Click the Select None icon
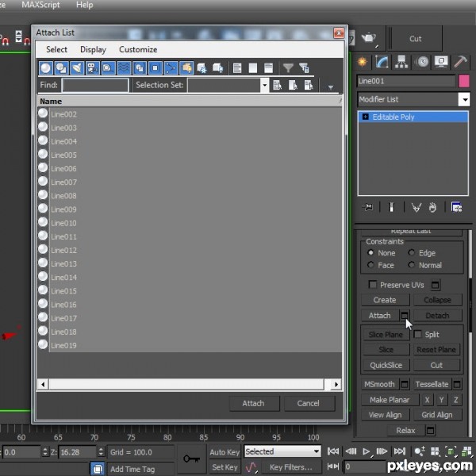Screen dimensions: 476x476 [x=253, y=68]
